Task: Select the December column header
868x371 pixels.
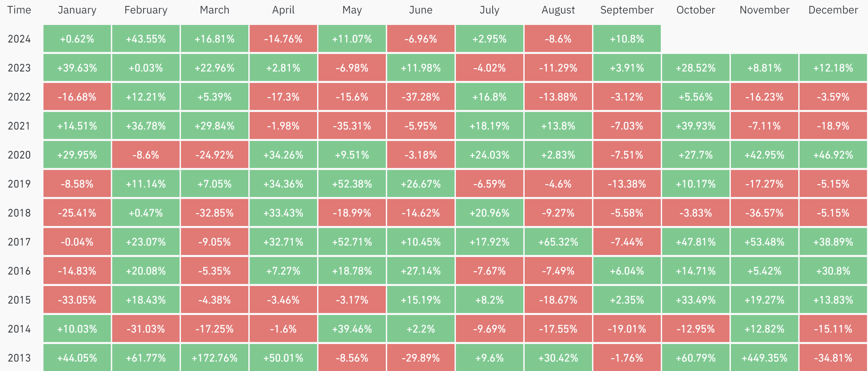Action: [x=833, y=10]
